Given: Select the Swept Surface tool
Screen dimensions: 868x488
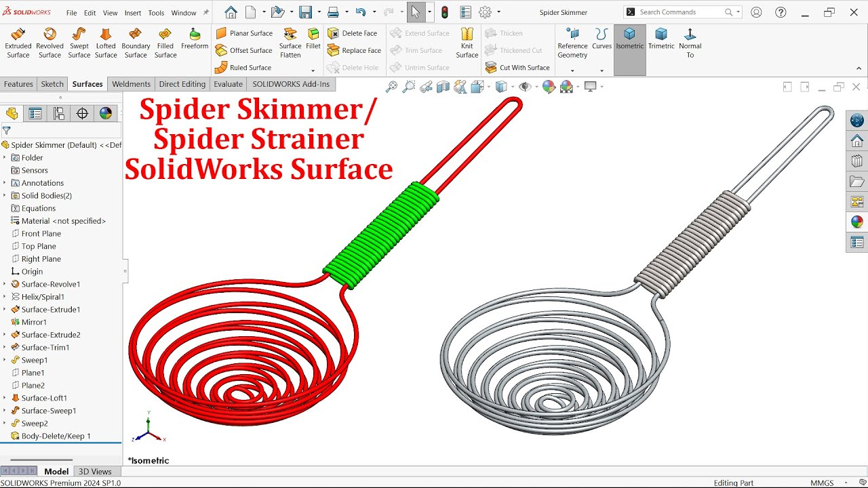Looking at the screenshot, I should [79, 43].
